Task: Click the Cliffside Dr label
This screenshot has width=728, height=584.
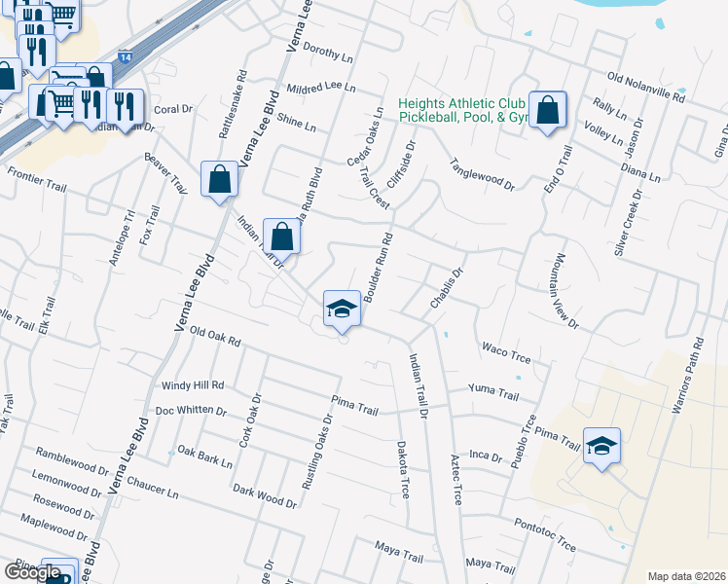Action: coord(402,164)
